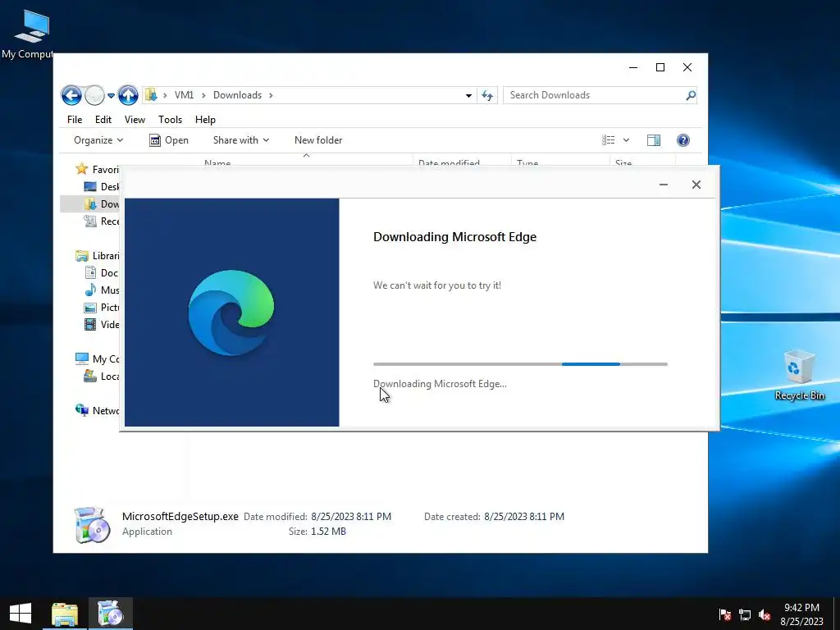840x630 pixels.
Task: Click the Back navigation arrow in Explorer
Action: pyautogui.click(x=71, y=95)
